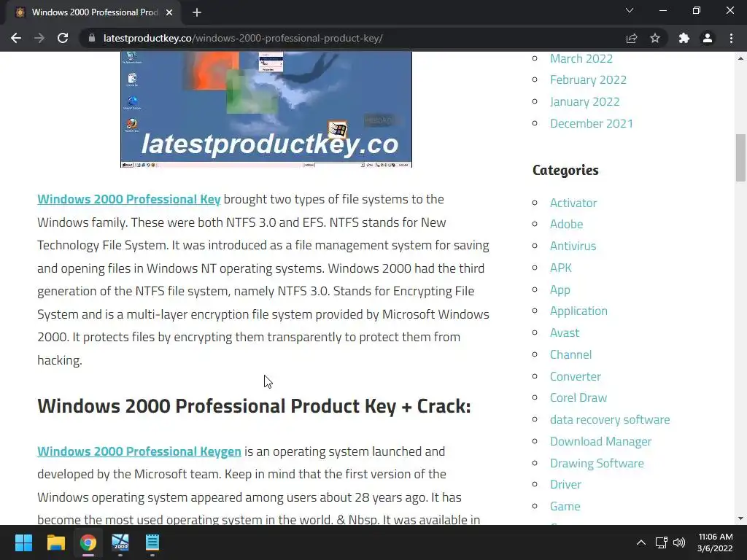Open the Avast category
747x560 pixels.
pyautogui.click(x=565, y=332)
